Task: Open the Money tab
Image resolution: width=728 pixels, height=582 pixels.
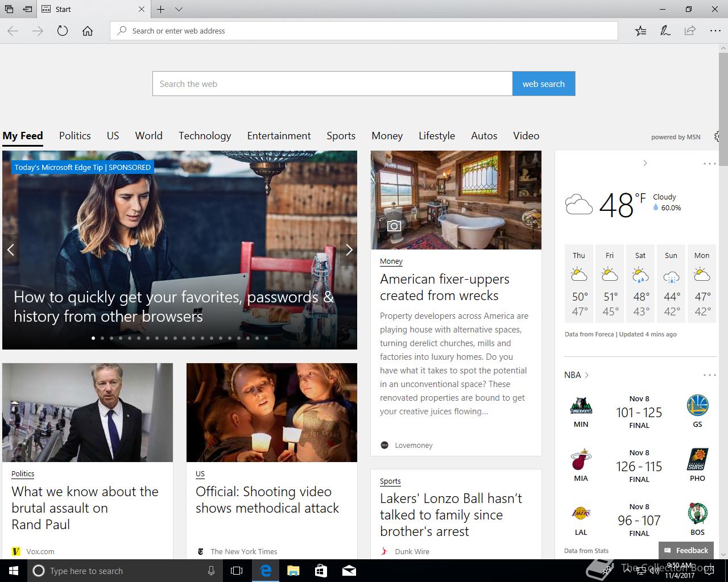Action: [387, 136]
